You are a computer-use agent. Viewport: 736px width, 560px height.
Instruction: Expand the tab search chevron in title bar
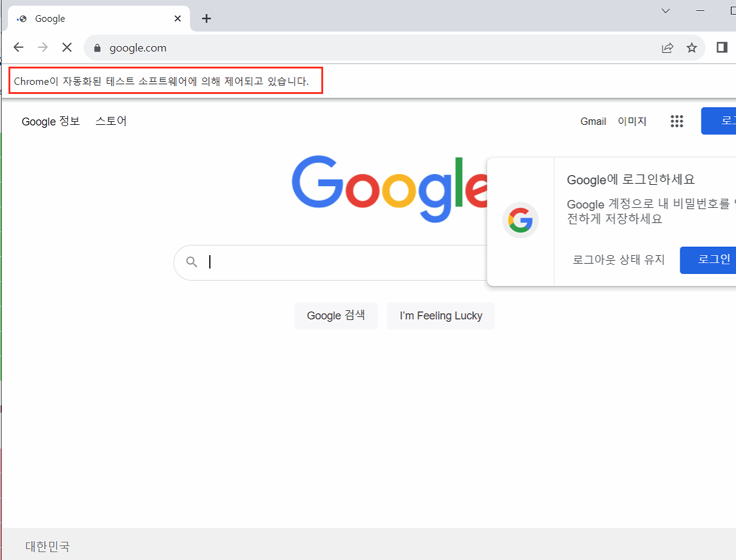click(x=665, y=11)
